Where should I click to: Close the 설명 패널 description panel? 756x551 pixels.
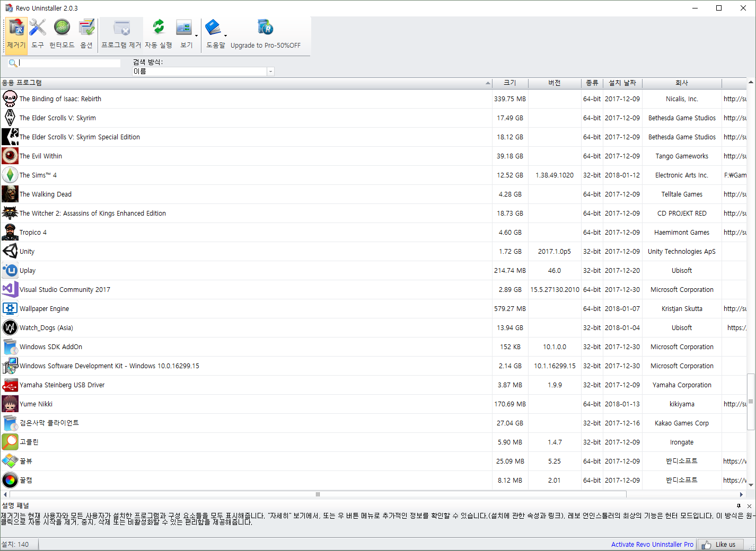tap(749, 506)
